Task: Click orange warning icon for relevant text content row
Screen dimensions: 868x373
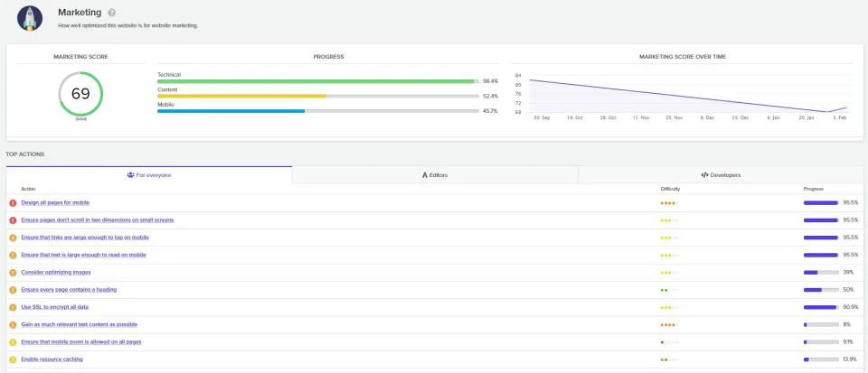Action: coord(13,325)
